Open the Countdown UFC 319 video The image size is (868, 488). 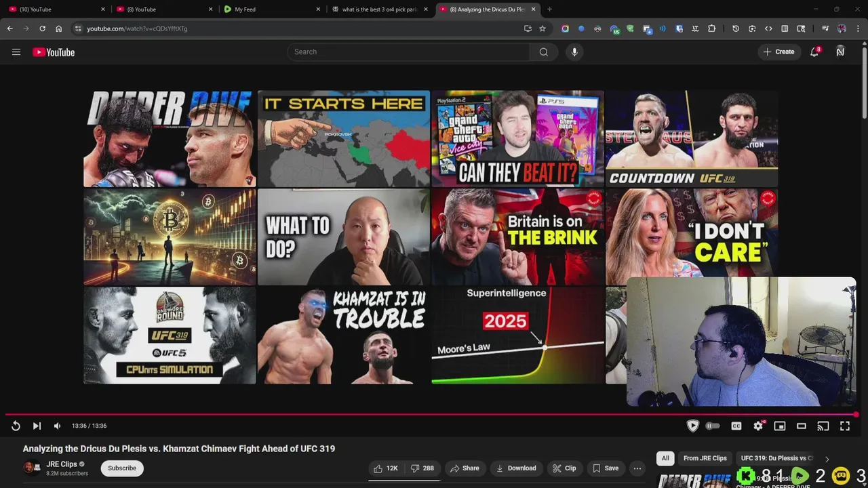(692, 138)
